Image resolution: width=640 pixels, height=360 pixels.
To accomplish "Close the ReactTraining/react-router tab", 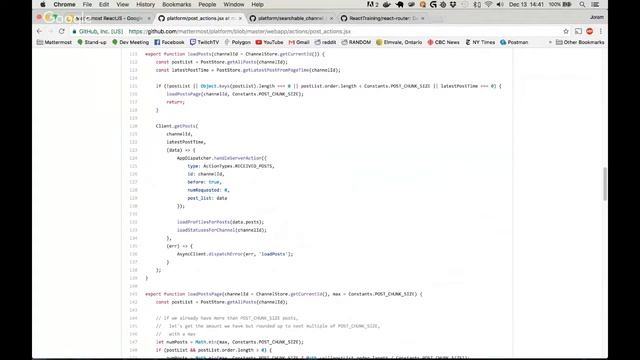I will pos(422,18).
